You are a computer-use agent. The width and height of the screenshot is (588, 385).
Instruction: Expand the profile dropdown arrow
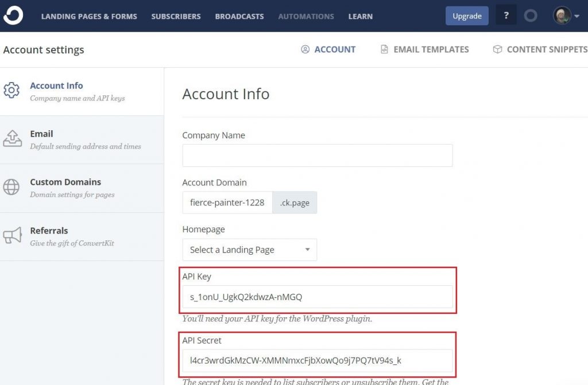(x=577, y=16)
